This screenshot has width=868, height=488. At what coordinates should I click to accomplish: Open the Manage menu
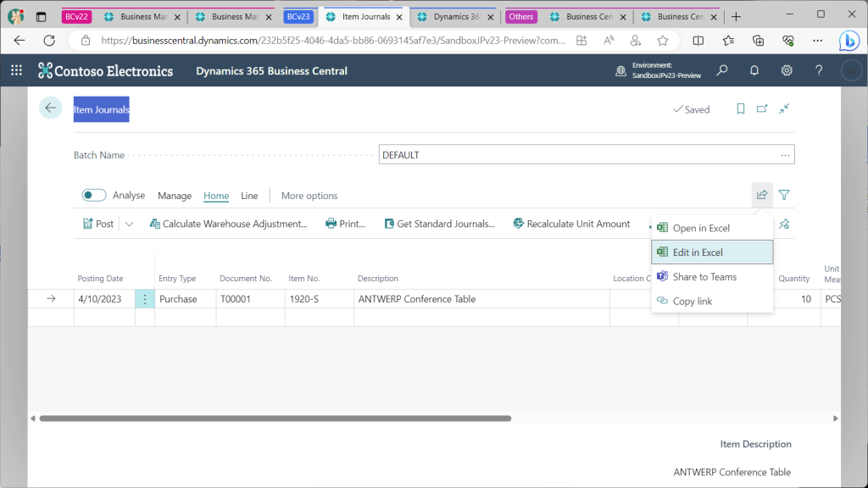175,196
